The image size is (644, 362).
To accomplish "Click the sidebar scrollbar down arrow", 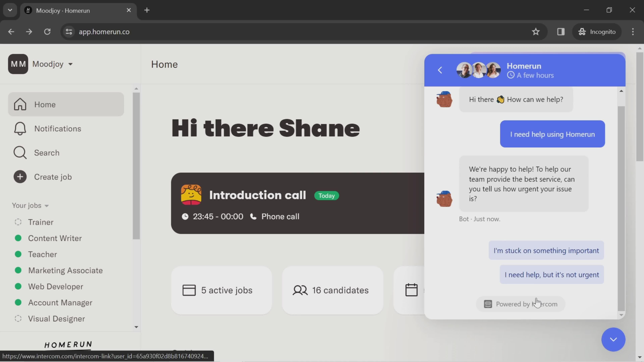I will point(136,327).
